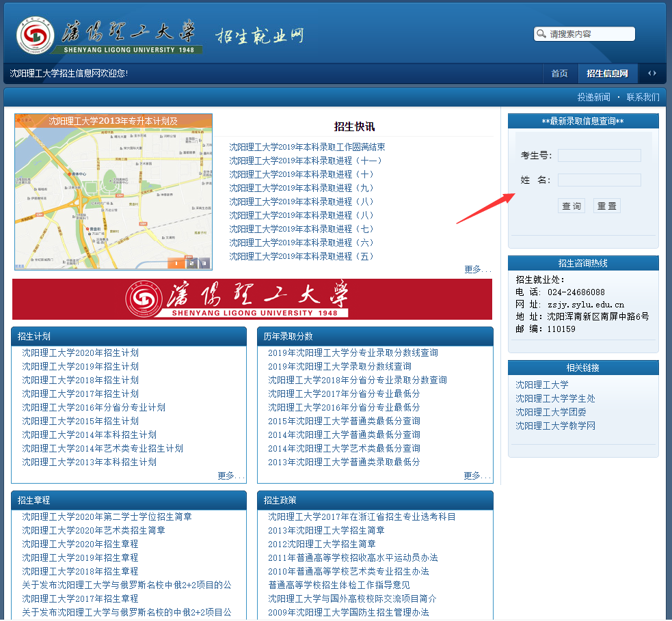This screenshot has width=672, height=621.
Task: Click 更多 in the 历年录取分数 panel
Action: click(477, 475)
